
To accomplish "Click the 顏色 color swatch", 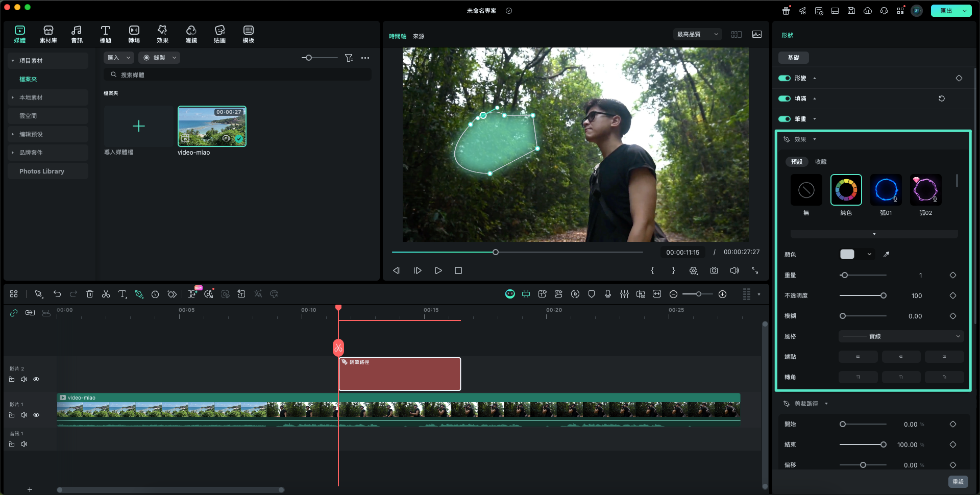I will tap(847, 254).
